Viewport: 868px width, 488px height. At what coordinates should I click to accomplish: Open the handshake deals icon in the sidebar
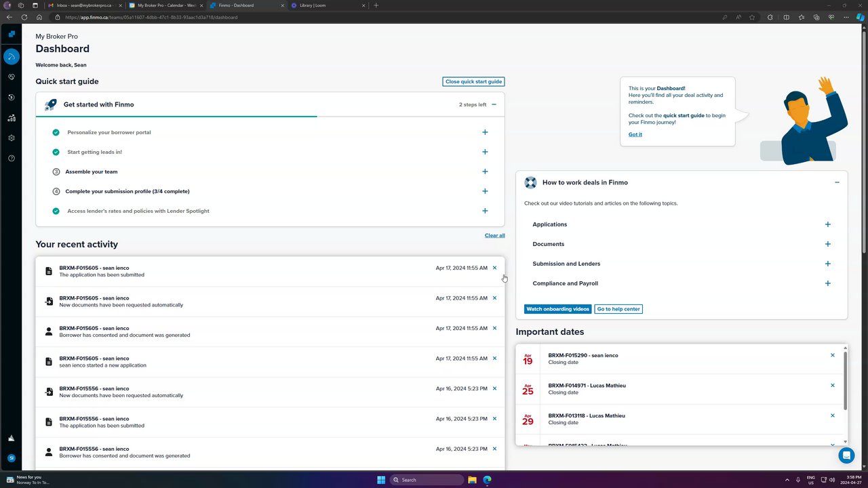point(11,77)
